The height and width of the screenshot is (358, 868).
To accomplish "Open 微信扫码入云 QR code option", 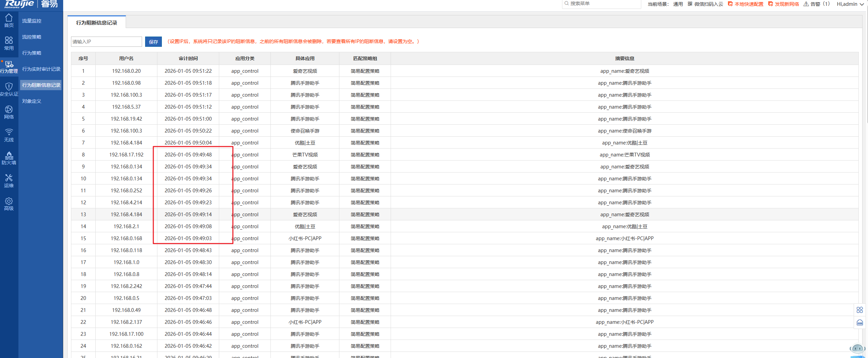I will pyautogui.click(x=705, y=4).
